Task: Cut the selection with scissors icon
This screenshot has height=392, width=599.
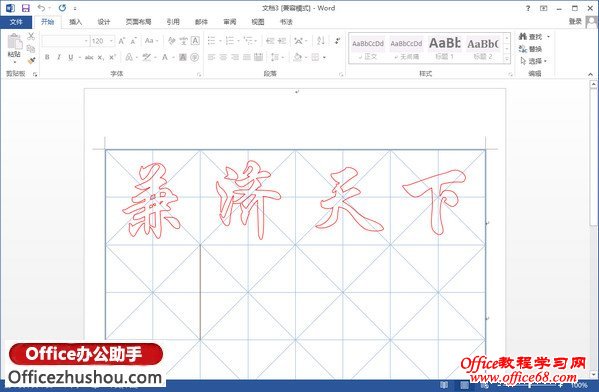Action: coord(31,37)
